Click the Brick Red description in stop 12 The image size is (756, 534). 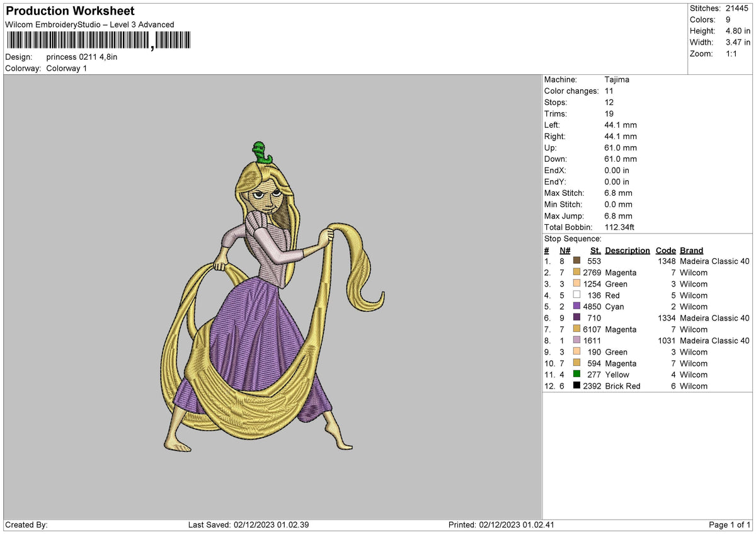click(622, 385)
